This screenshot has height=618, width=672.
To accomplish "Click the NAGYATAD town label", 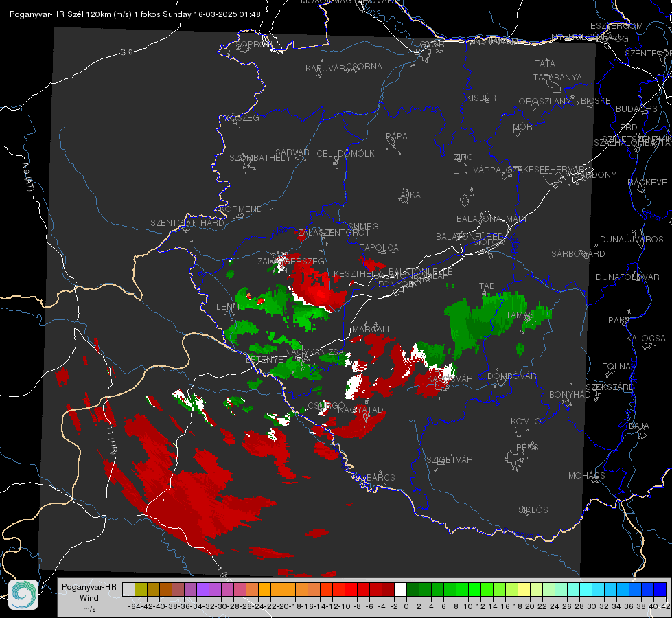I will click(360, 409).
